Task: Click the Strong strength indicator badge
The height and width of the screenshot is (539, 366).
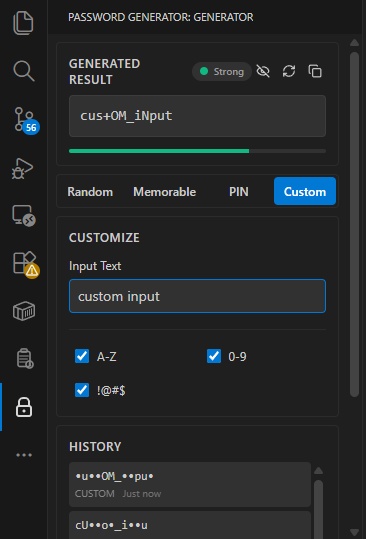Action: tap(222, 72)
